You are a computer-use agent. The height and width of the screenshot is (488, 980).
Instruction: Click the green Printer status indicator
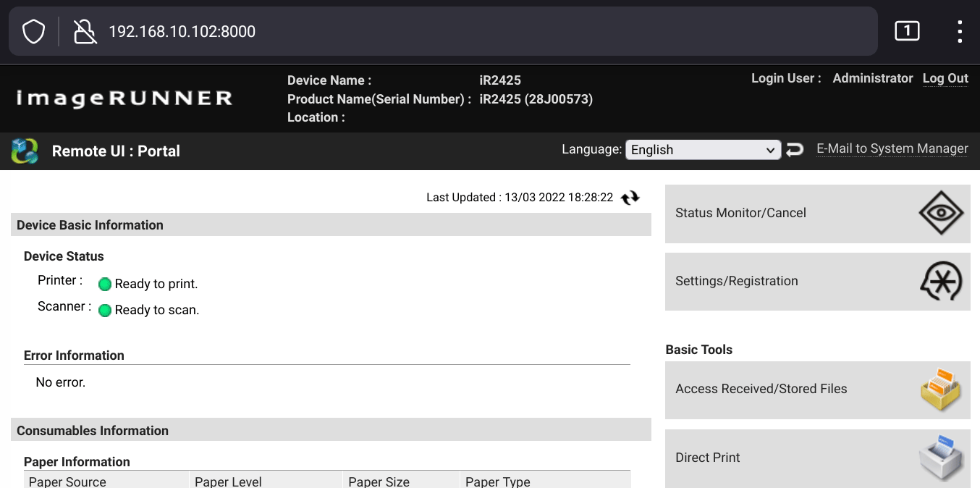tap(105, 284)
